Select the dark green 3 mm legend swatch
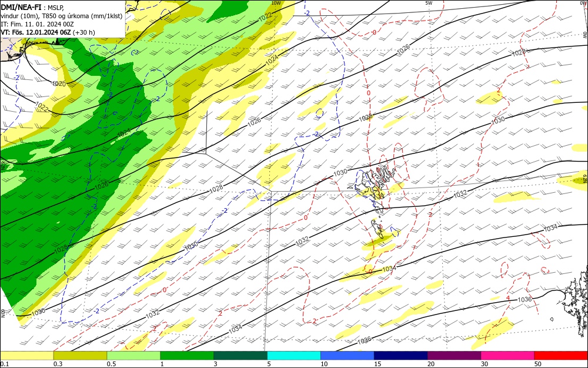This screenshot has height=368, width=588. 240,356
